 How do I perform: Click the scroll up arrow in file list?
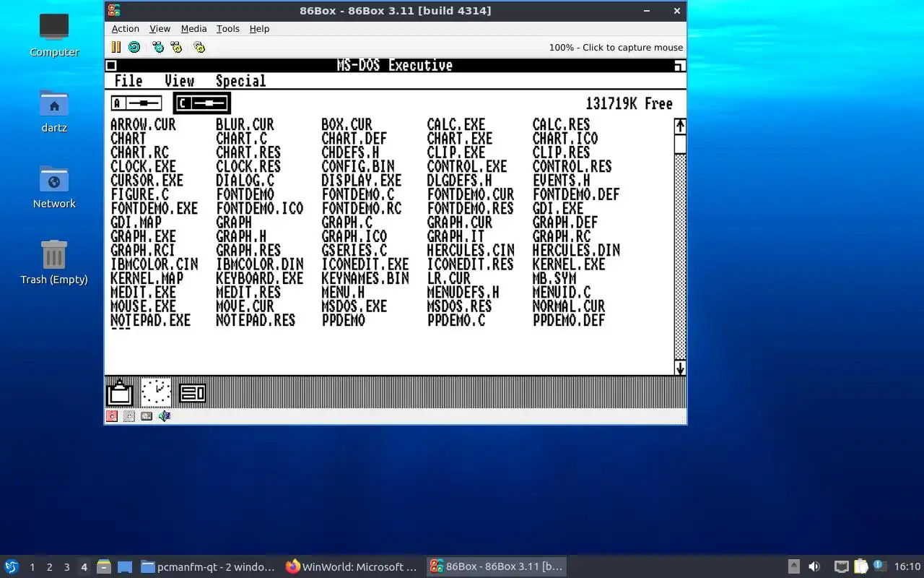pyautogui.click(x=680, y=126)
